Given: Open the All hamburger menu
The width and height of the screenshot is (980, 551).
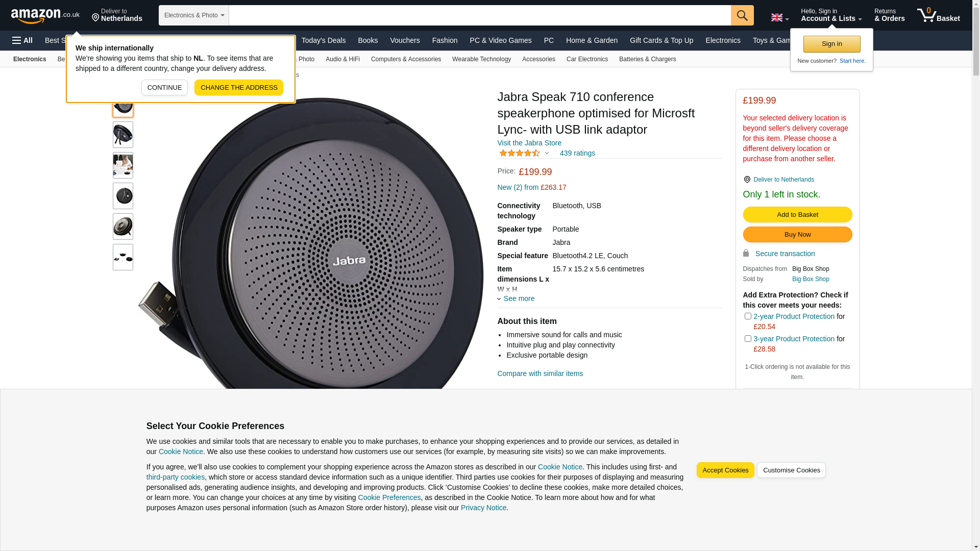Looking at the screenshot, I should 22,40.
